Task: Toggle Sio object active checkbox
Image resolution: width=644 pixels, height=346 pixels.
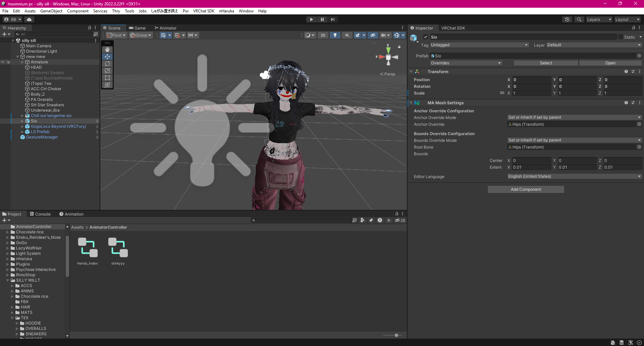Action: click(426, 37)
